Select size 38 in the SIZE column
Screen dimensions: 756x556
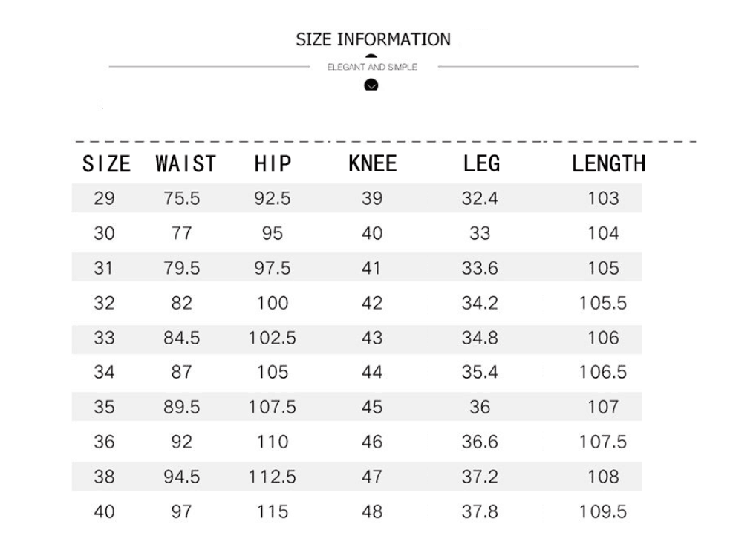coord(105,477)
